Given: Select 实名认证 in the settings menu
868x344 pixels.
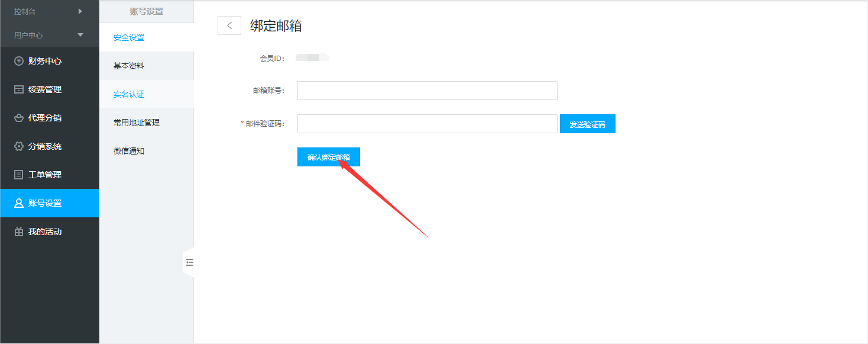Looking at the screenshot, I should 129,94.
